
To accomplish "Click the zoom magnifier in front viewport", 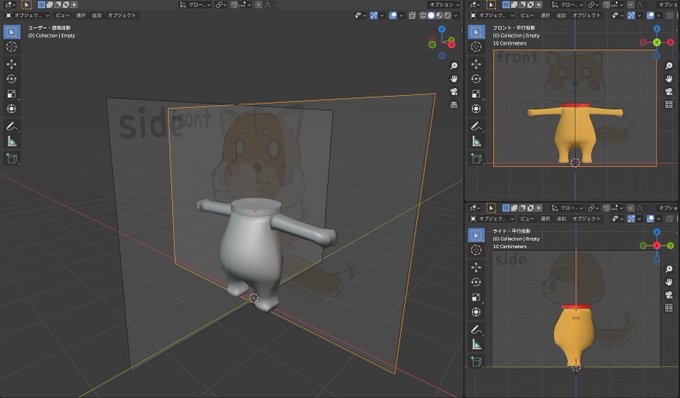I will 669,66.
